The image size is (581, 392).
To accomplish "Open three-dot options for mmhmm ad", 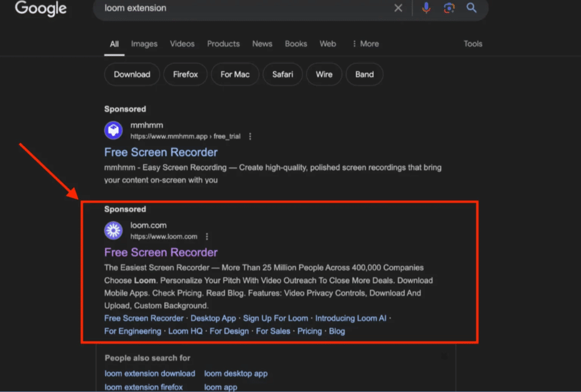I will (250, 136).
